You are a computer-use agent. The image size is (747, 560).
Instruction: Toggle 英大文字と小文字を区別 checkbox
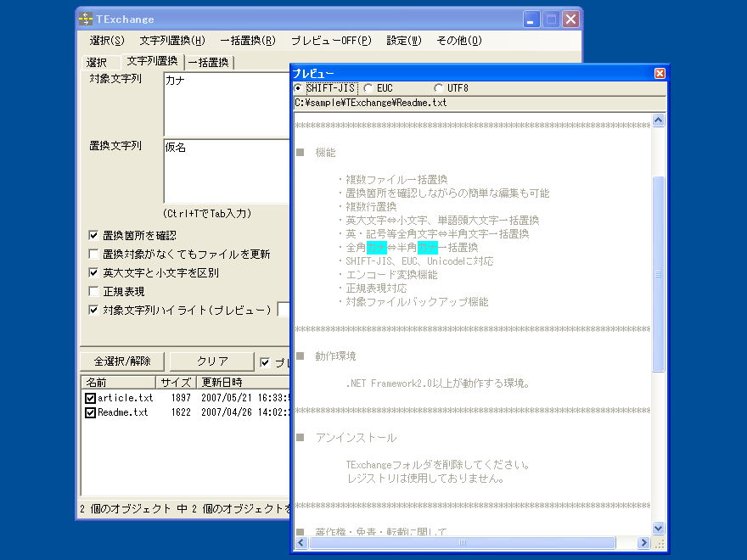[94, 272]
